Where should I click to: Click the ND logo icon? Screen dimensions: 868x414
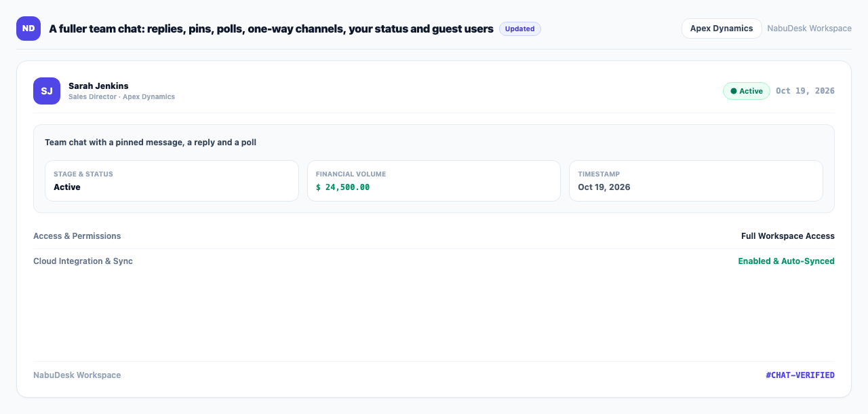click(28, 29)
